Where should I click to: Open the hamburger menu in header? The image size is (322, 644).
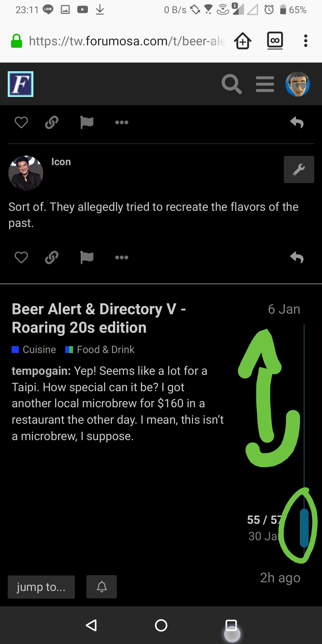[265, 84]
